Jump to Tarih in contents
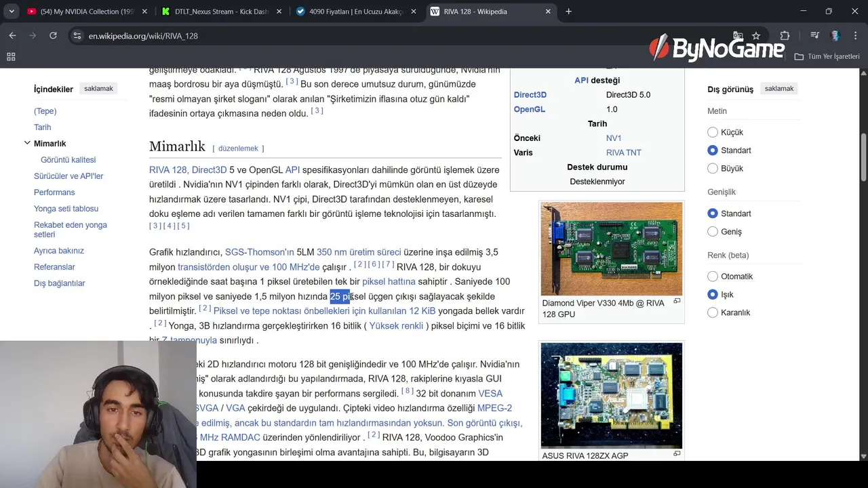 (42, 127)
